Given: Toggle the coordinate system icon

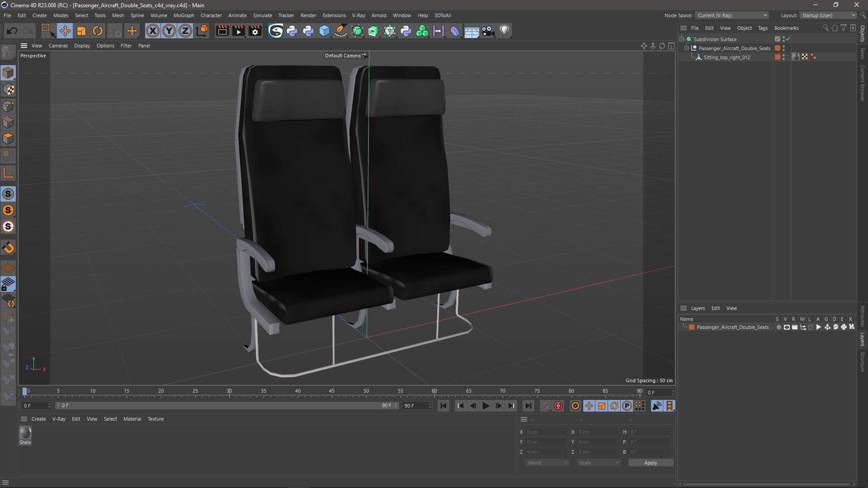Looking at the screenshot, I should 203,31.
